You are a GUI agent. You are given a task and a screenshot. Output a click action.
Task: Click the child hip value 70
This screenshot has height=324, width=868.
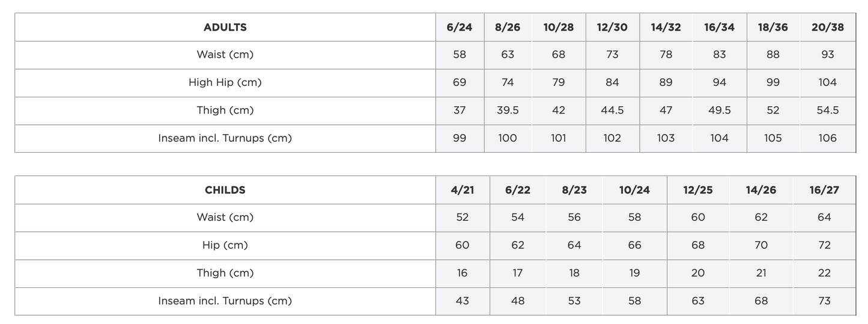click(761, 245)
